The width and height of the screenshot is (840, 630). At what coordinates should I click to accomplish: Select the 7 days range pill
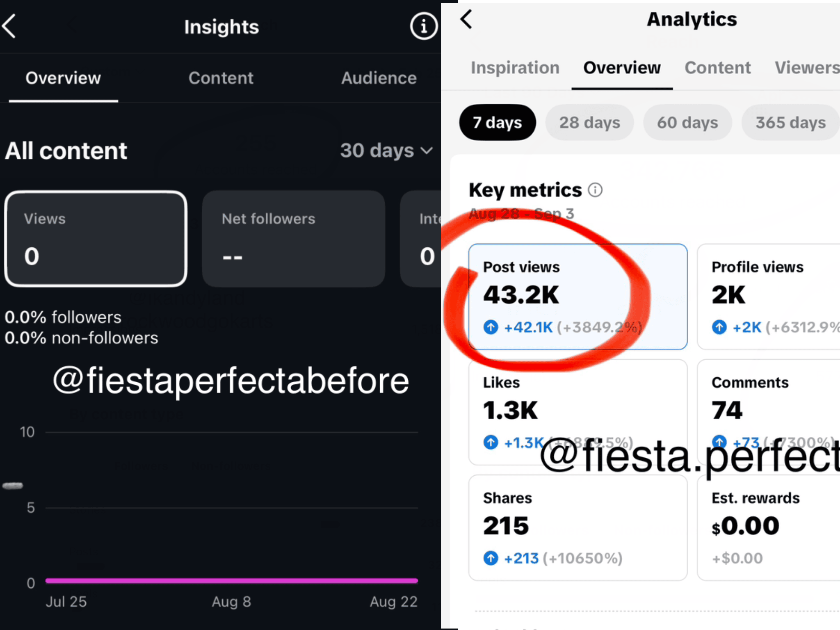click(498, 122)
